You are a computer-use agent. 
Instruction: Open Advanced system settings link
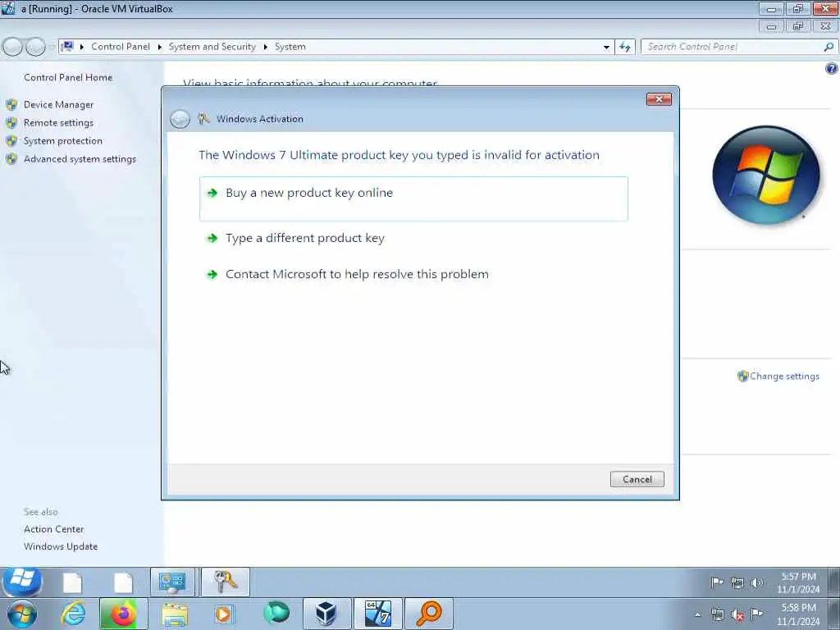(x=80, y=159)
